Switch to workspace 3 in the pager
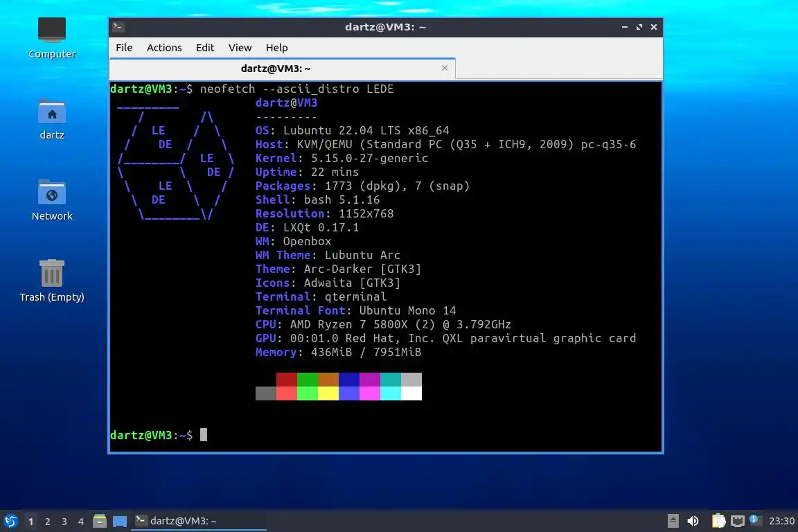The height and width of the screenshot is (532, 798). pos(64,522)
